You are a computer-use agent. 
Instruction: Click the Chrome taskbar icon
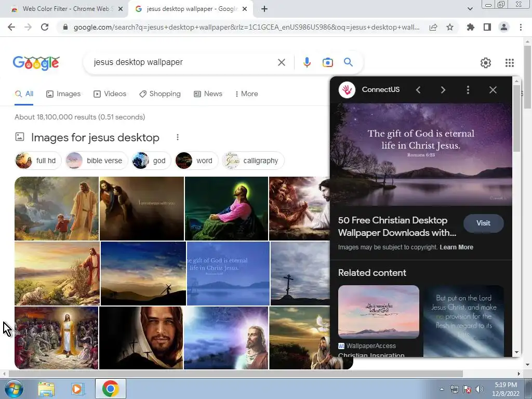pyautogui.click(x=110, y=389)
